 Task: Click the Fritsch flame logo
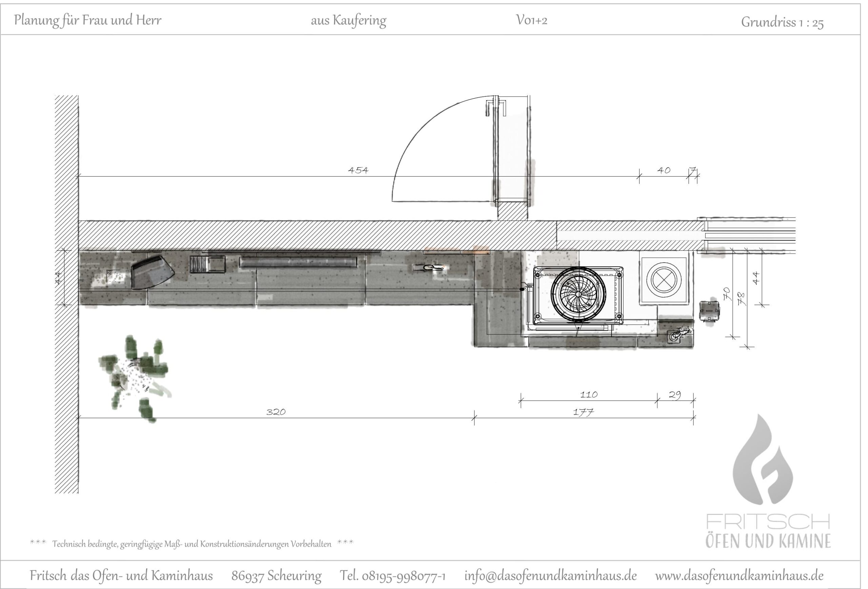pyautogui.click(x=763, y=459)
